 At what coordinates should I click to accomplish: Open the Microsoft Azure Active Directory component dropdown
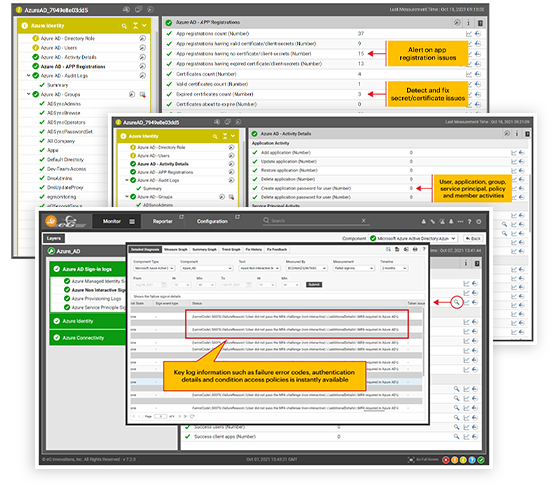tap(413, 238)
